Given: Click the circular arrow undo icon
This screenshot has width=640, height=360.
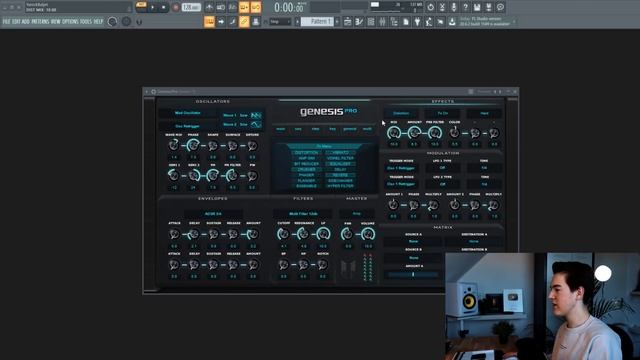Looking at the screenshot, I should (431, 7).
